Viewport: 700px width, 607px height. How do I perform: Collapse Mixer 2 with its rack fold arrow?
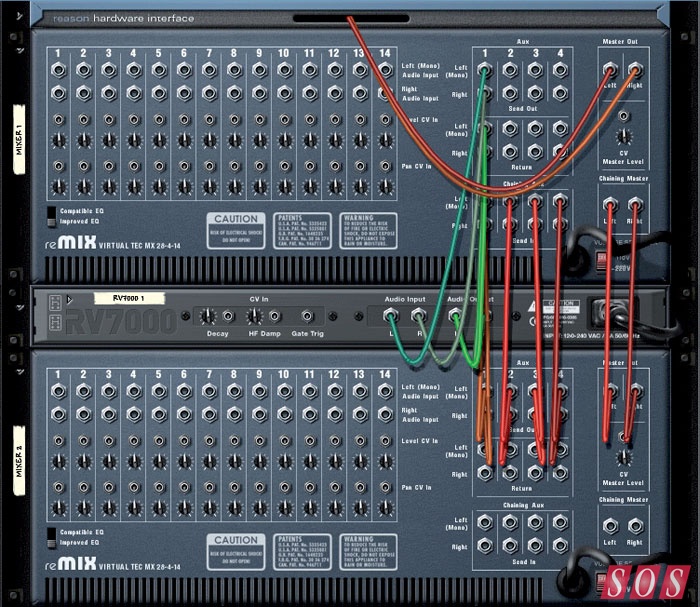click(20, 371)
